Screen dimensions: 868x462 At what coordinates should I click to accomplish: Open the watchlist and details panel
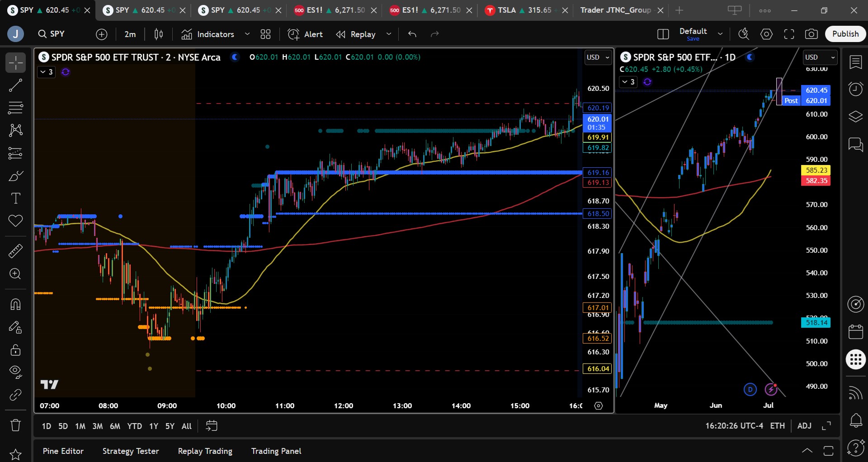tap(856, 62)
